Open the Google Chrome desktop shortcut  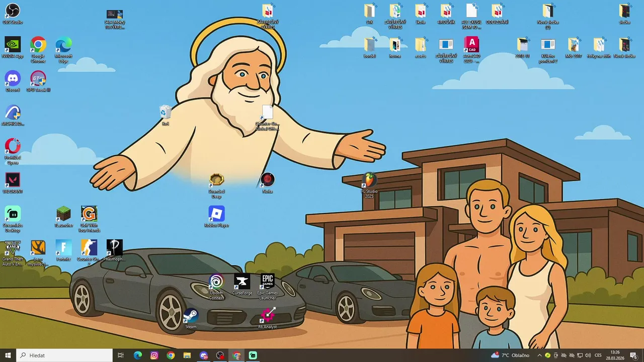coord(38,49)
